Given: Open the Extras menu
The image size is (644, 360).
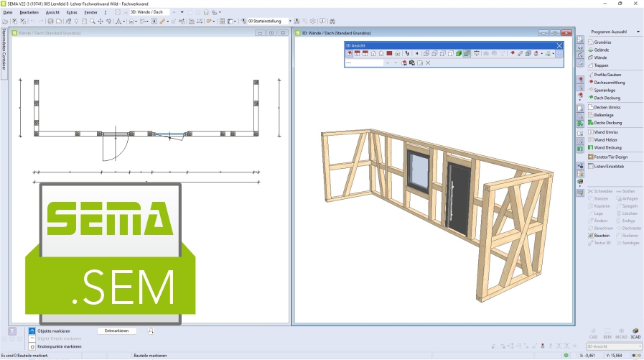Looking at the screenshot, I should pos(71,12).
